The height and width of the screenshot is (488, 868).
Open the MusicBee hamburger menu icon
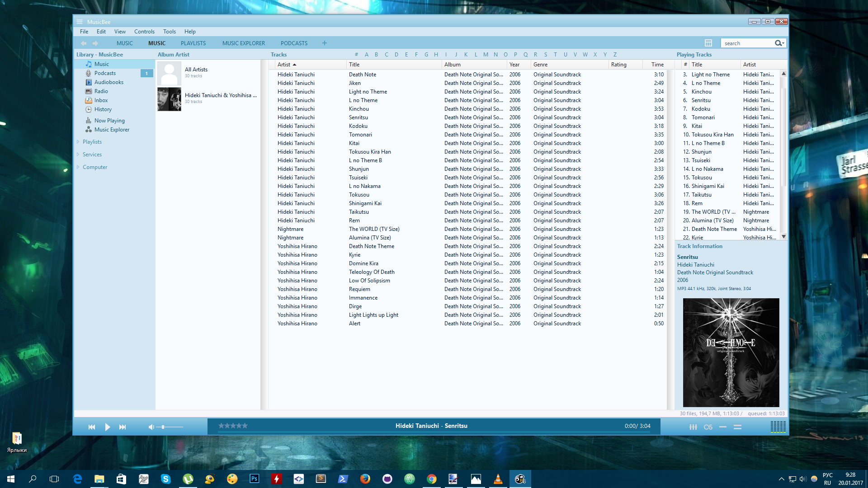click(80, 22)
